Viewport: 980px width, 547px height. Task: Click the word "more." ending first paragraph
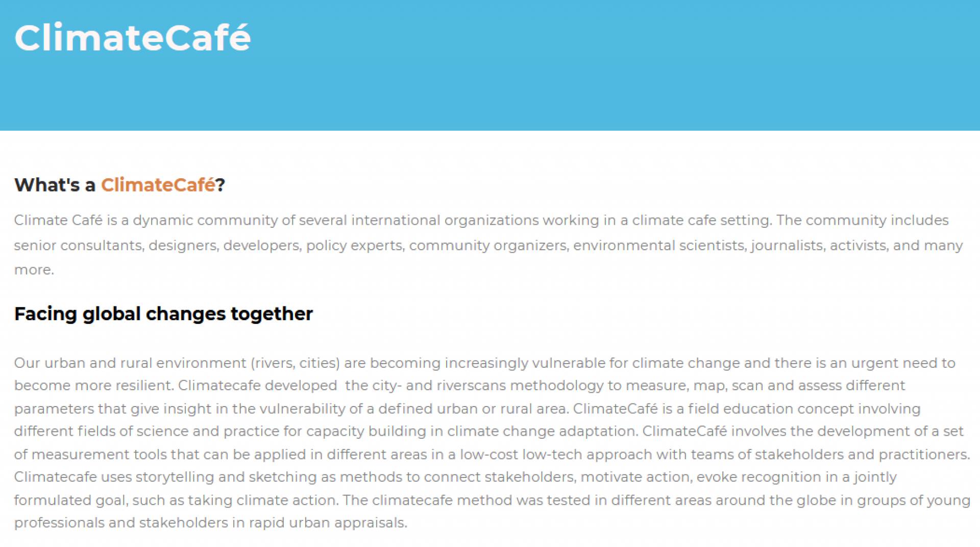click(x=34, y=270)
